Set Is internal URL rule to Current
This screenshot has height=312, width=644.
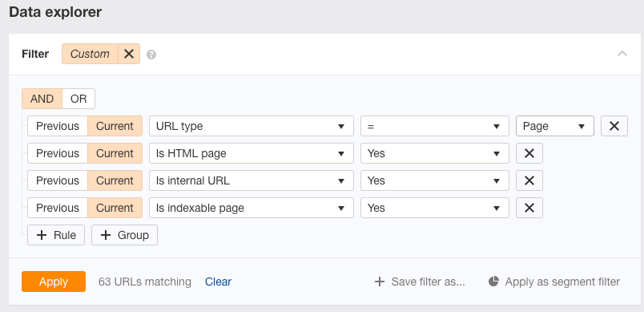click(115, 180)
